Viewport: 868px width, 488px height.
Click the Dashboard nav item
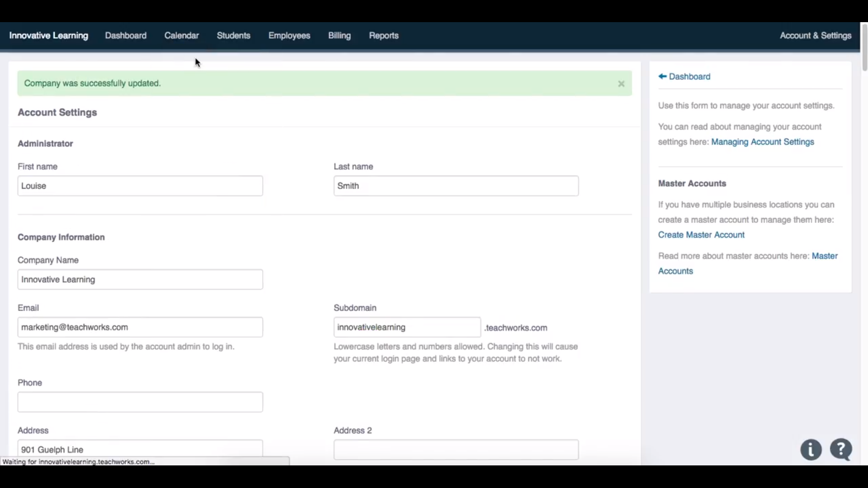126,36
